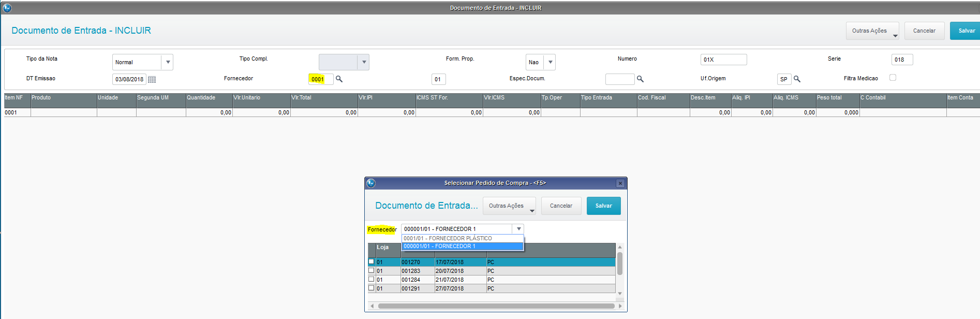
Task: Click the Fornecedor search magnifier icon
Action: coord(339,79)
